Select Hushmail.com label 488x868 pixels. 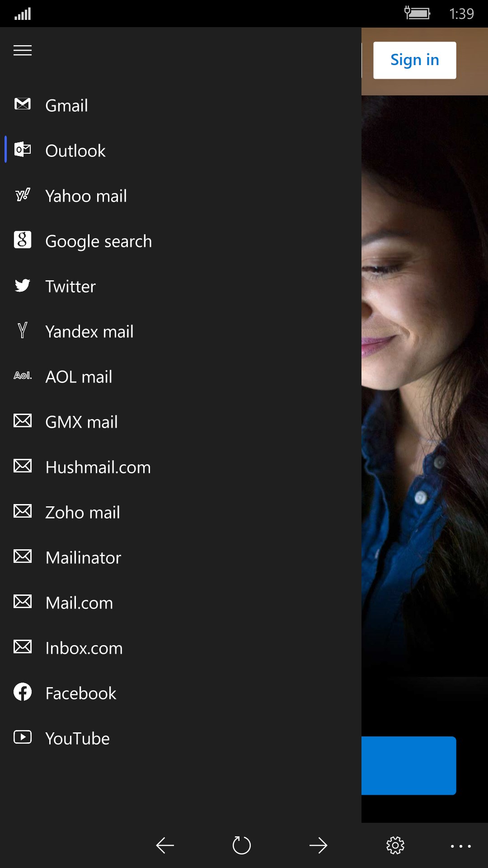point(98,467)
